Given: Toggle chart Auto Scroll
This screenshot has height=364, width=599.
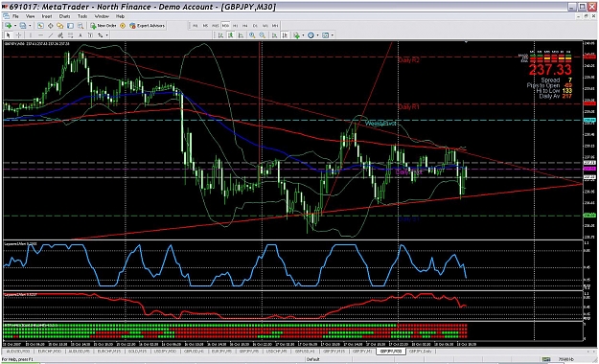Looking at the screenshot, I should (274, 35).
